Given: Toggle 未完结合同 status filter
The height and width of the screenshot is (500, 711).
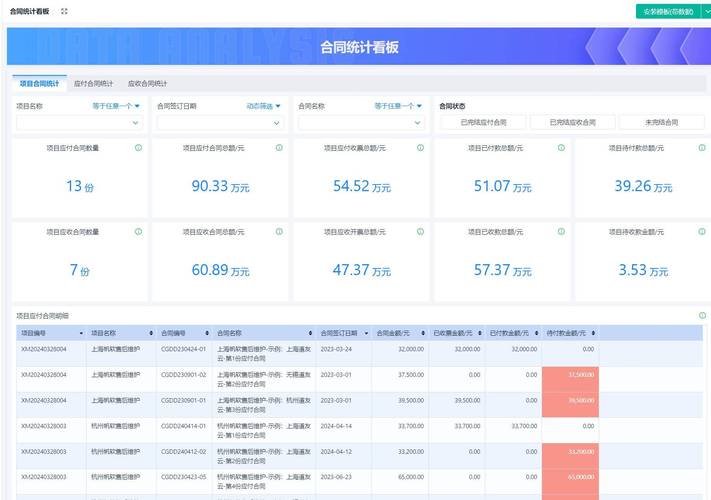Looking at the screenshot, I should [x=662, y=122].
